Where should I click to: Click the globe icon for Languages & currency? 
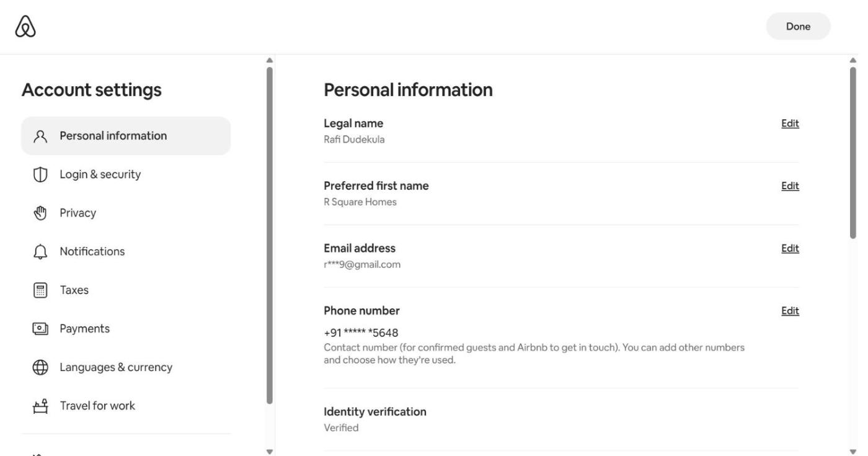click(40, 367)
